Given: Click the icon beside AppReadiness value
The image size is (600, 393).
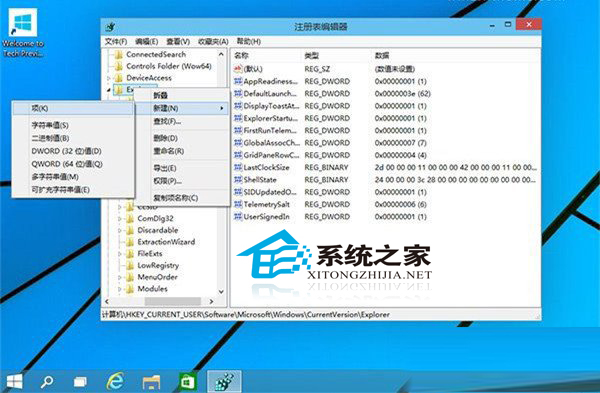Looking at the screenshot, I should 238,81.
